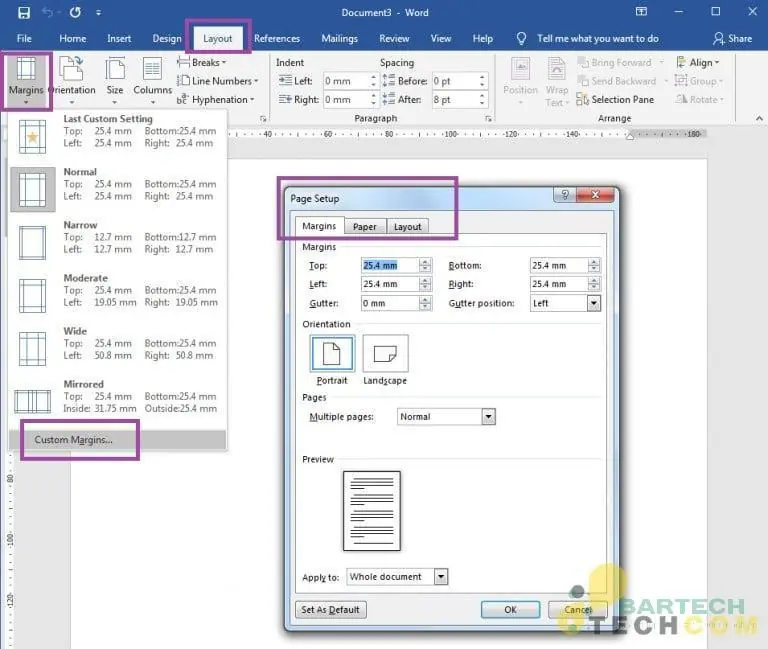Open the Selection Pane
The height and width of the screenshot is (649, 768).
pyautogui.click(x=615, y=99)
